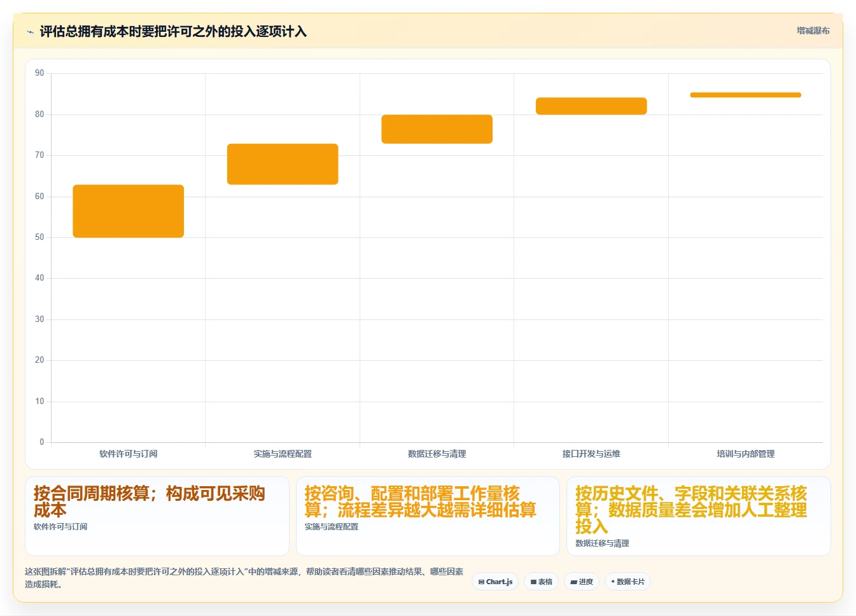Select the 表格 chip
Viewport: 856px width, 616px height.
click(x=541, y=582)
